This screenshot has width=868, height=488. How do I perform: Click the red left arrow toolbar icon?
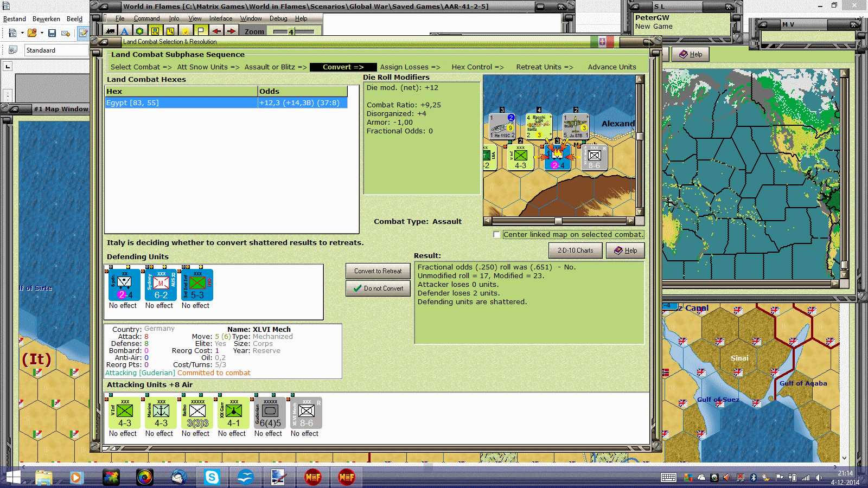coord(216,31)
